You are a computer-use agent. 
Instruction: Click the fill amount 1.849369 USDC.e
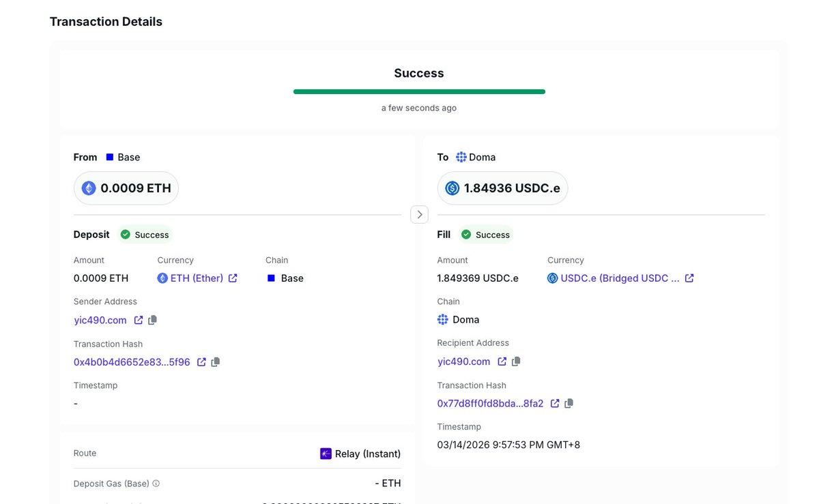[x=478, y=278]
